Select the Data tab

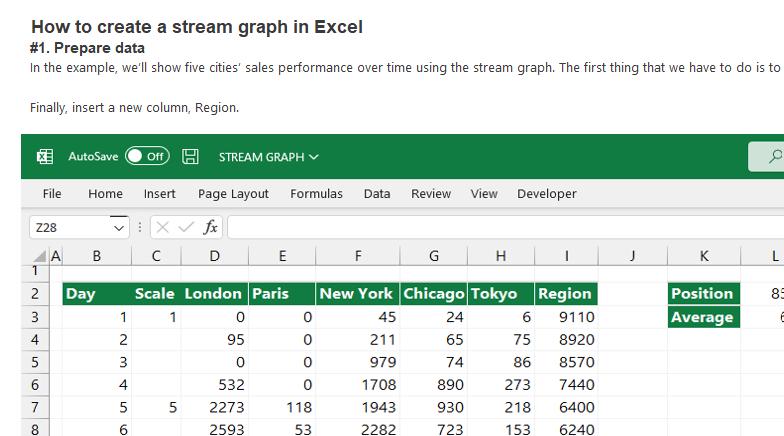click(377, 194)
